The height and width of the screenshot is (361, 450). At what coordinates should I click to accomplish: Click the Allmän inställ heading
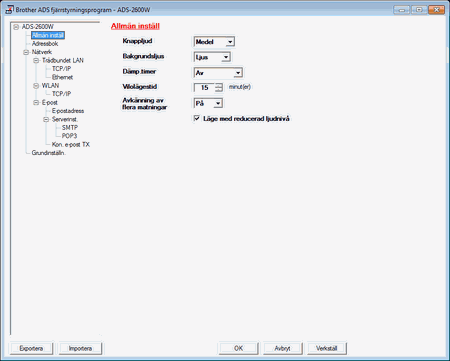pyautogui.click(x=135, y=26)
